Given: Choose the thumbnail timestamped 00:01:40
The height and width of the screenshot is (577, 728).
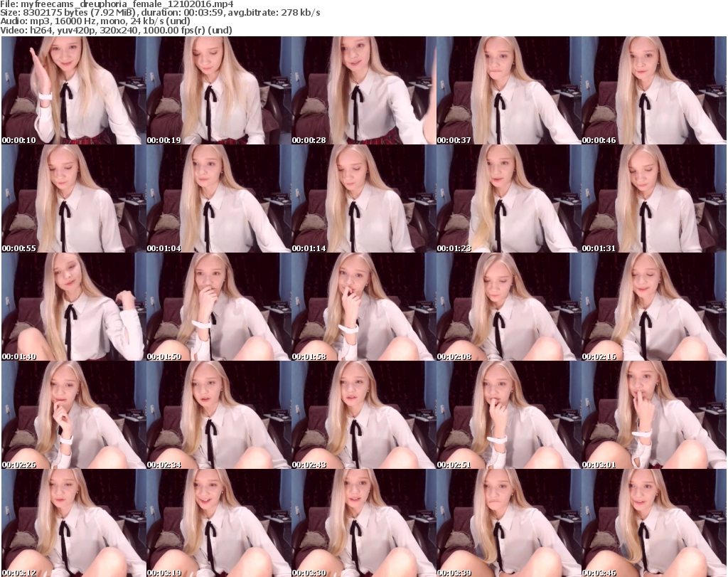Looking at the screenshot, I should [73, 307].
